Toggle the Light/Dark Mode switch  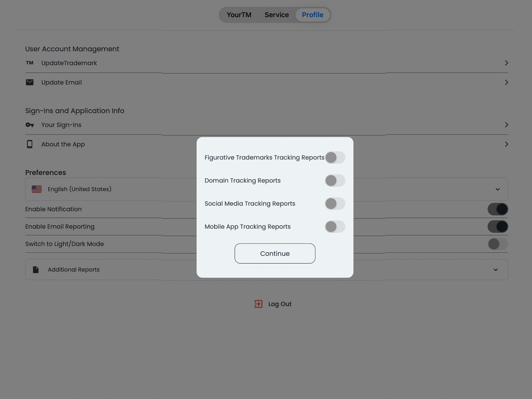coord(498,244)
